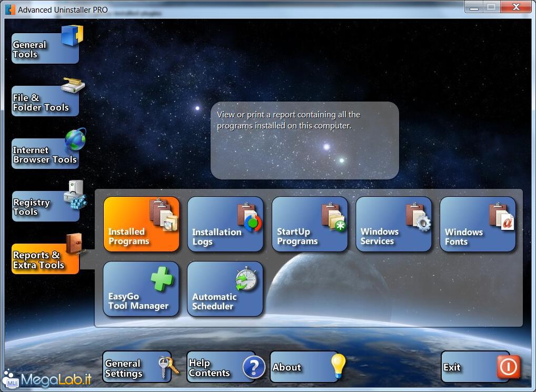Image resolution: width=536 pixels, height=392 pixels.
Task: Click the light bulb About icon
Action: 339,366
